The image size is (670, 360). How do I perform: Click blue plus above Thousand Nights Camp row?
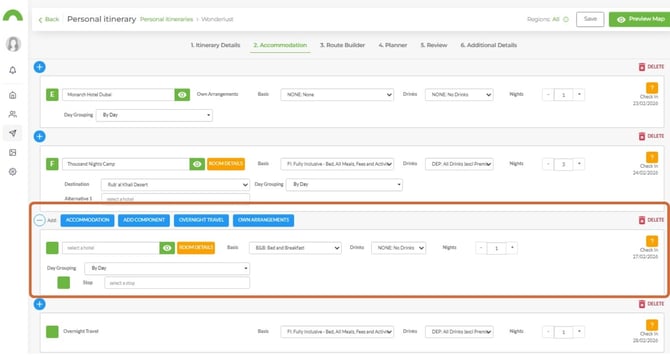[39, 136]
